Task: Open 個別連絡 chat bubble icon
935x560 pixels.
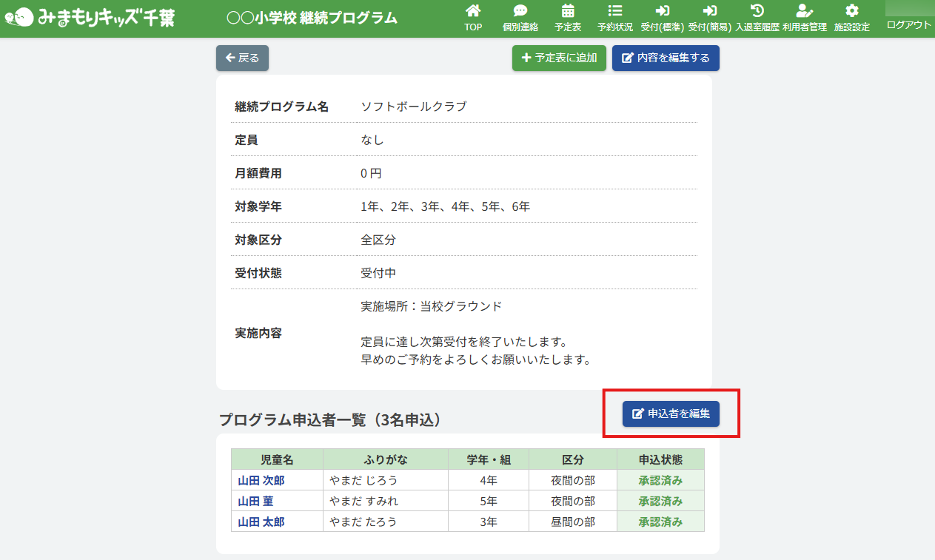Action: [x=520, y=11]
